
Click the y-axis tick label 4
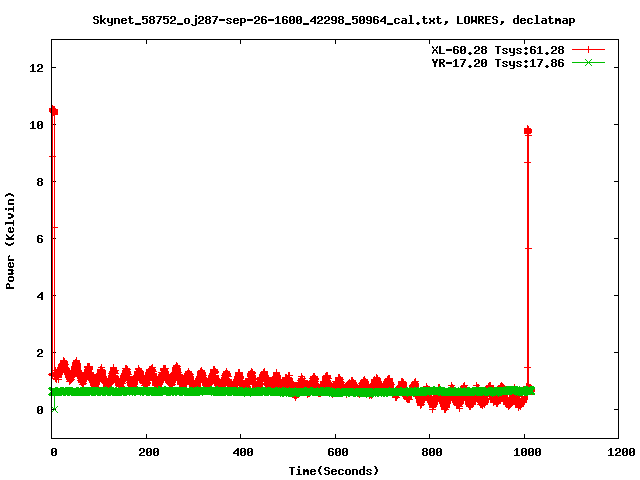40,296
